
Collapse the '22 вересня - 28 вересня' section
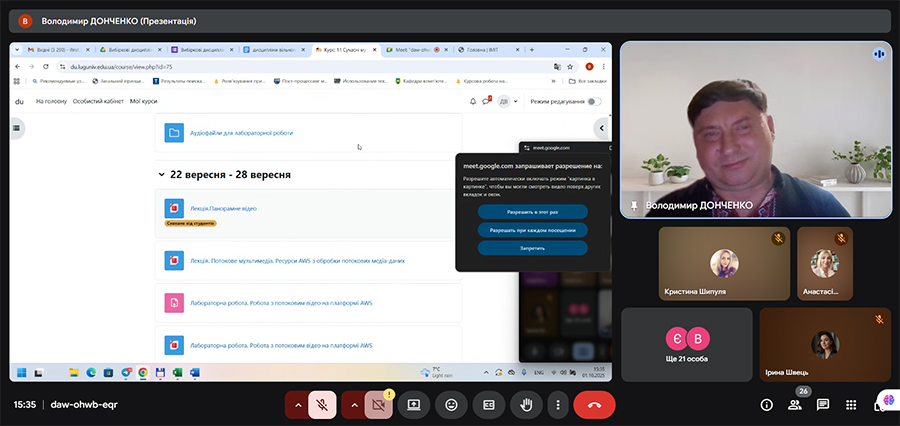click(161, 175)
